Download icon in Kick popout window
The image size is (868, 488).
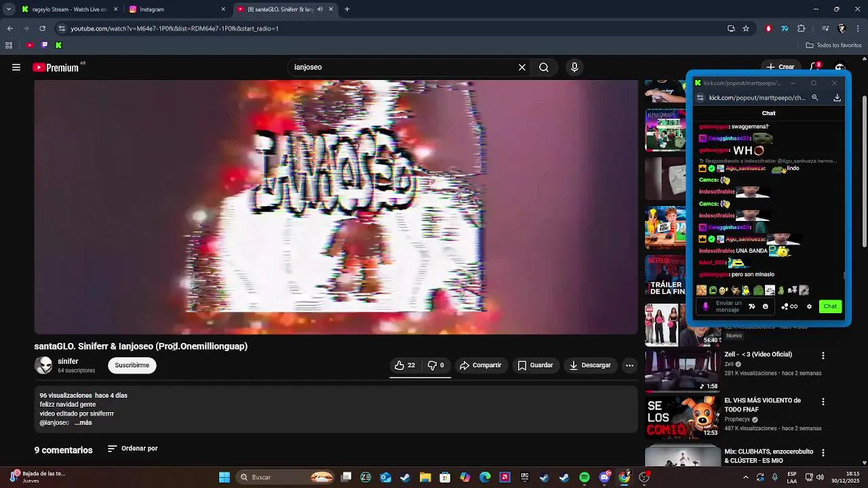point(837,98)
